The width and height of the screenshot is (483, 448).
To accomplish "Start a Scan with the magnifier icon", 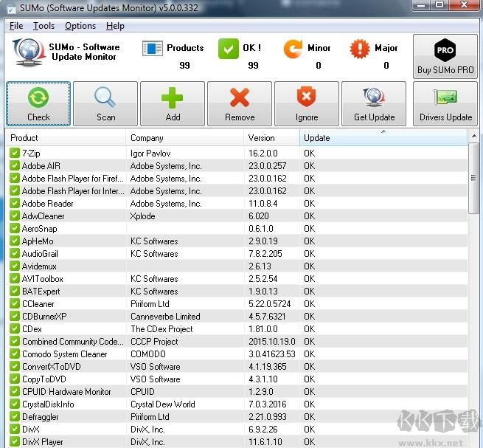I will [x=105, y=97].
